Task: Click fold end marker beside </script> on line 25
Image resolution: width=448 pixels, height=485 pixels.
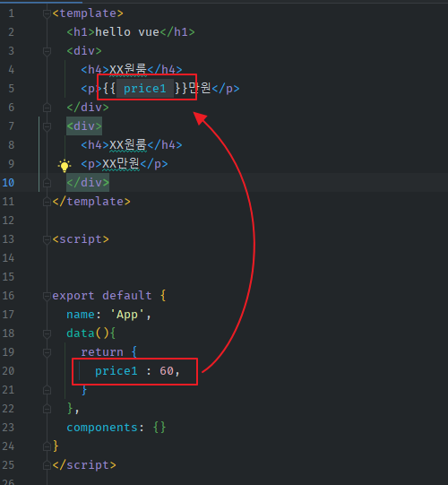Action: click(x=47, y=465)
